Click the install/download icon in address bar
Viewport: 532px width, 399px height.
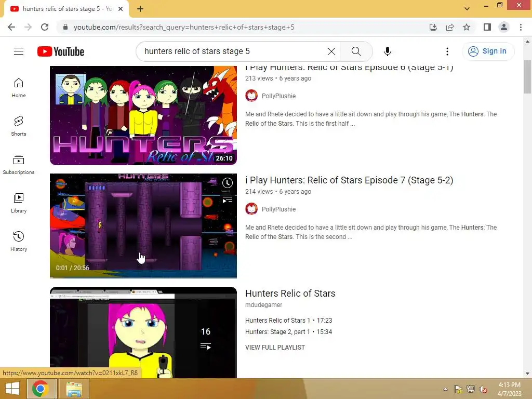433,27
